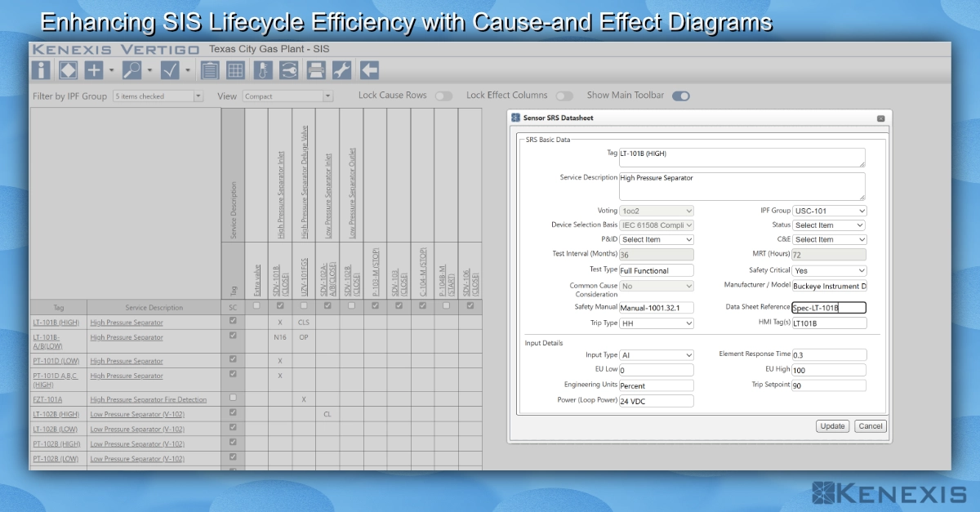Check the UZV-101FGS column checkbox
This screenshot has height=512, width=980.
(304, 306)
